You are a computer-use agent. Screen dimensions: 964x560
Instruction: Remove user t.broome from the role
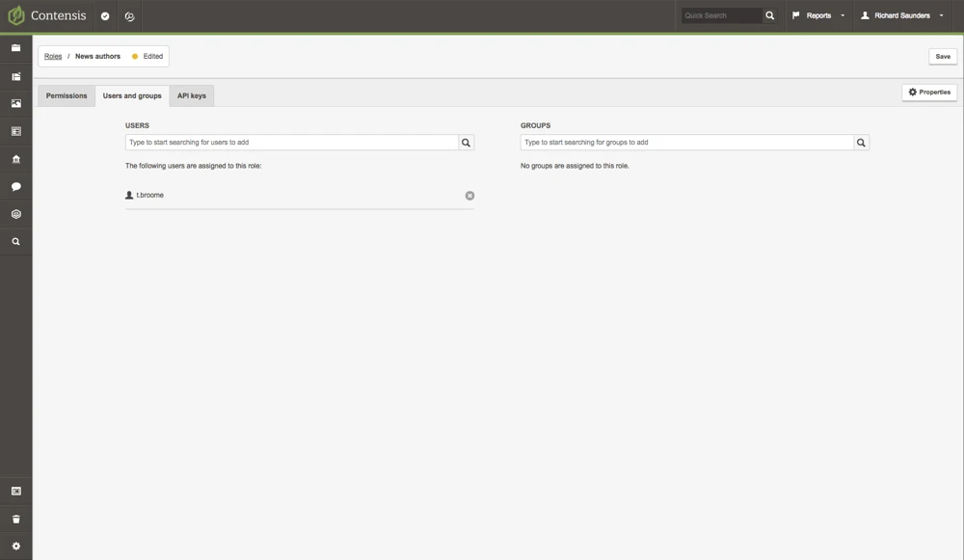tap(469, 196)
